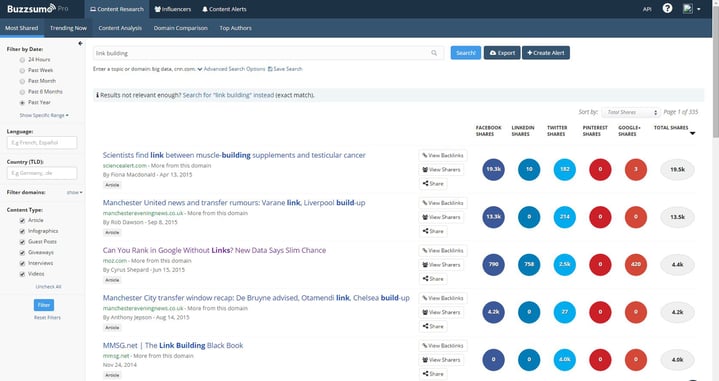Image resolution: width=719 pixels, height=381 pixels.
Task: Open the Sort by Total Shares dropdown
Action: 631,112
